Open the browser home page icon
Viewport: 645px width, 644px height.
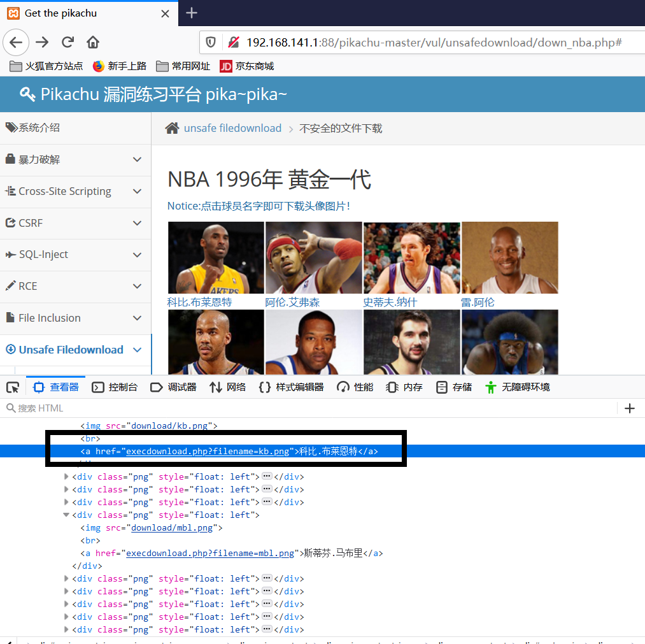coord(93,42)
